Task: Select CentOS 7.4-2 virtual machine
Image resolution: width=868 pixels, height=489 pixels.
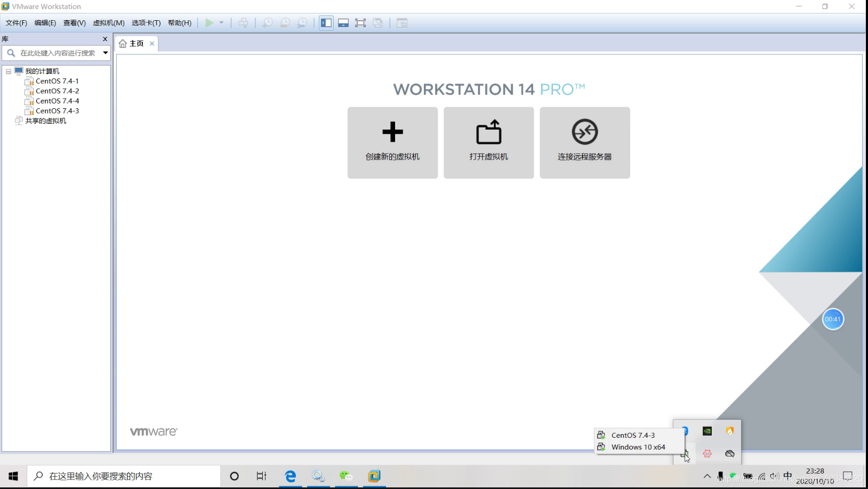Action: [57, 91]
